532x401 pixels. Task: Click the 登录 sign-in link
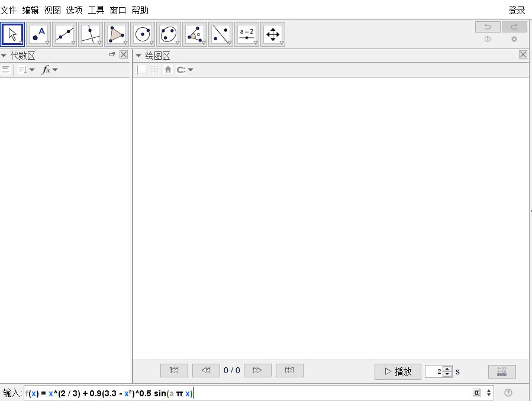point(517,11)
